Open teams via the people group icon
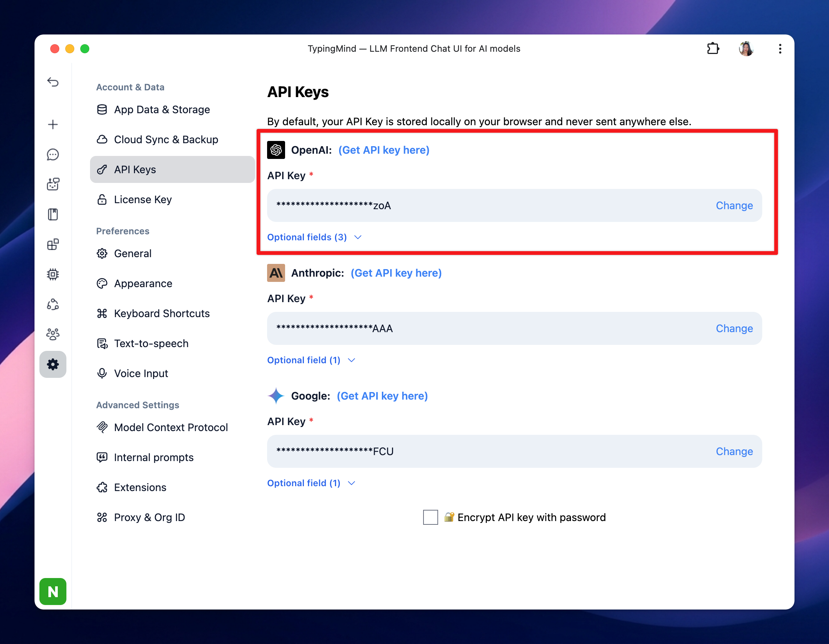Viewport: 829px width, 644px height. [53, 334]
